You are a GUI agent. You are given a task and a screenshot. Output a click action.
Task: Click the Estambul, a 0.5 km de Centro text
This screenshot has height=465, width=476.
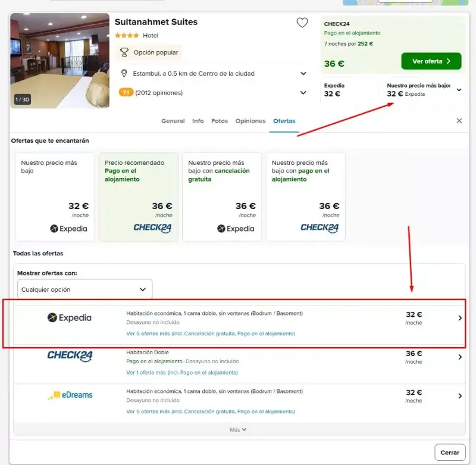point(194,73)
